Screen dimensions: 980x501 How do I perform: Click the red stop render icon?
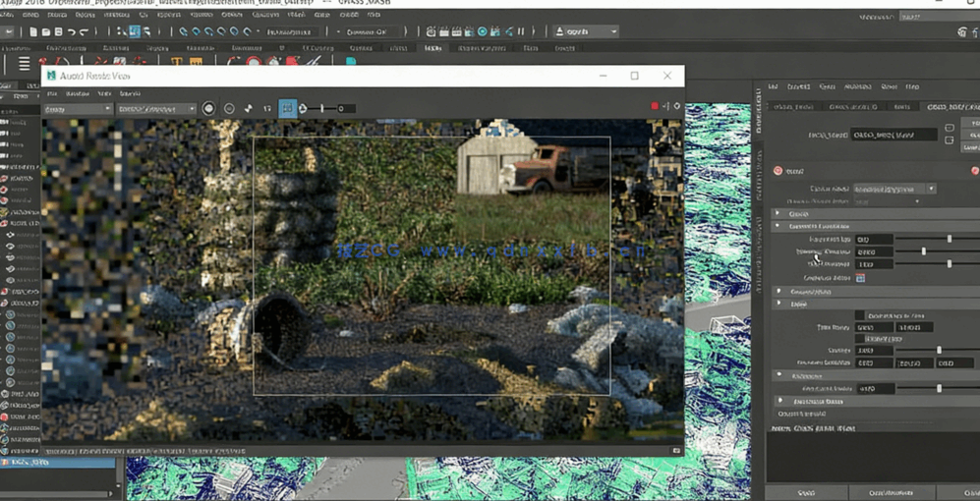coord(655,106)
